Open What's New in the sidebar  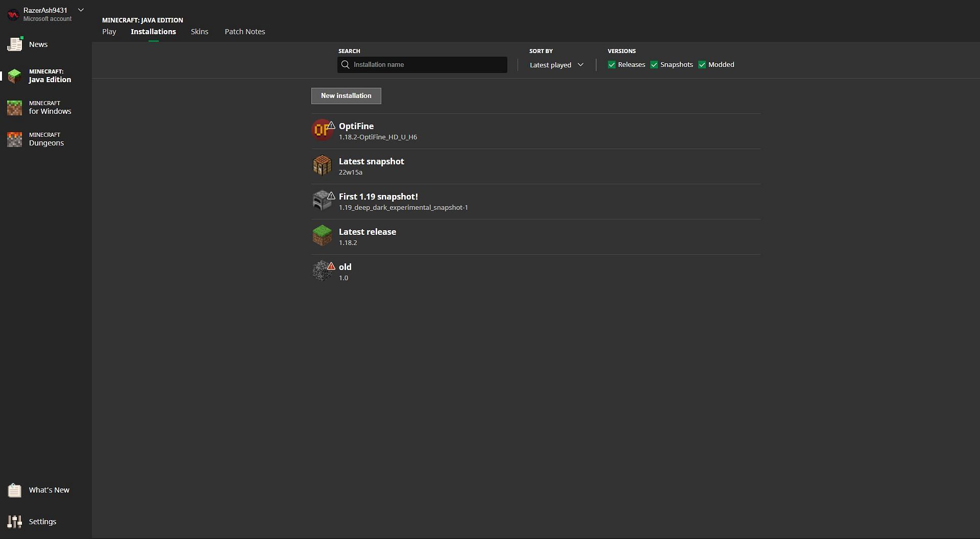(49, 490)
